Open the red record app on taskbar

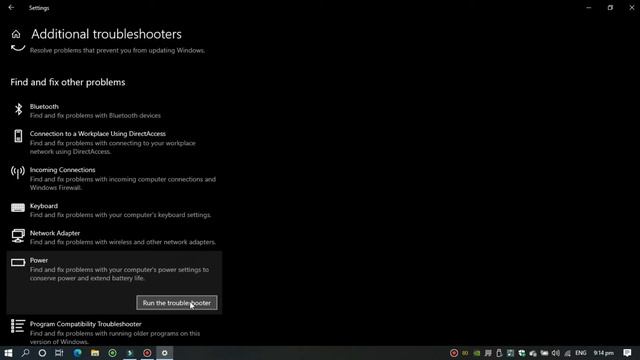pyautogui.click(x=147, y=353)
